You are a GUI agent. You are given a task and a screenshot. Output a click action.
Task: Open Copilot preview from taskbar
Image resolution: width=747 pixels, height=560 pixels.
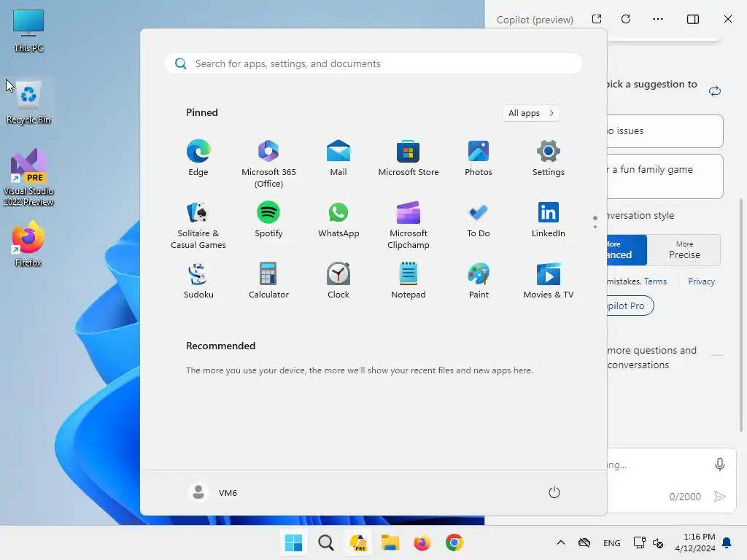click(358, 542)
